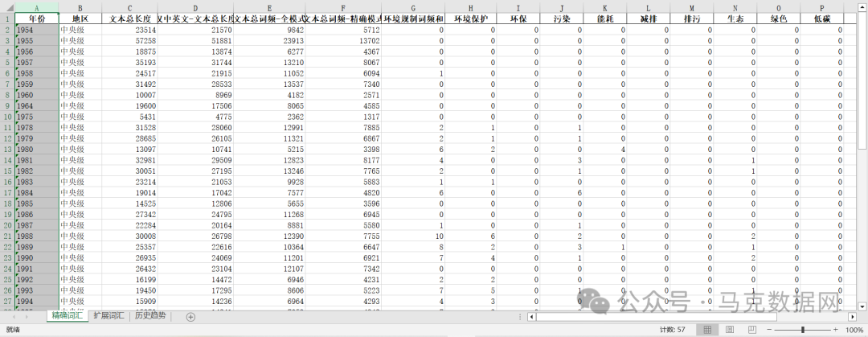Viewport: 868px width, 337px height.
Task: Click the 减排 header cell
Action: 648,18
